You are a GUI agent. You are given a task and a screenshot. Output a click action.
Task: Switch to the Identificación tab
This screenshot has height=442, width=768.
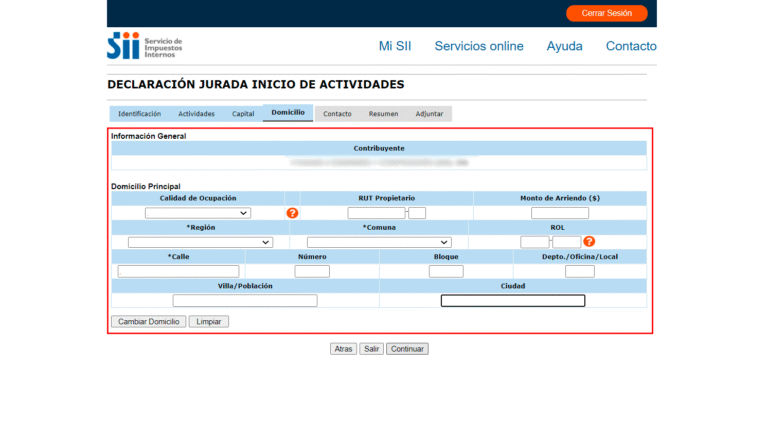point(139,114)
